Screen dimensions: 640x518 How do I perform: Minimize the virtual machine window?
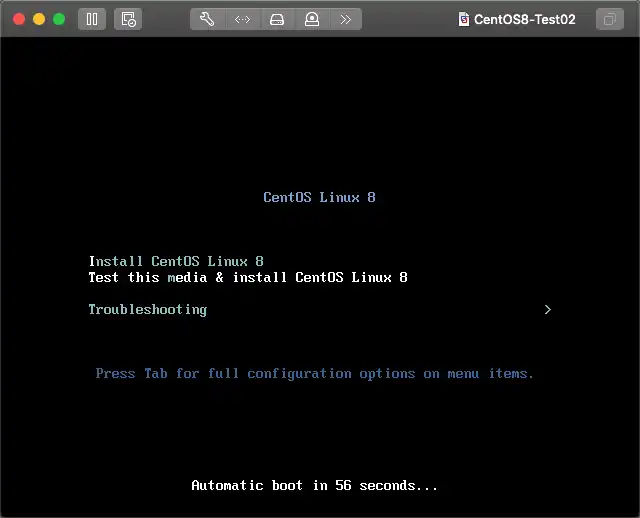click(x=39, y=19)
